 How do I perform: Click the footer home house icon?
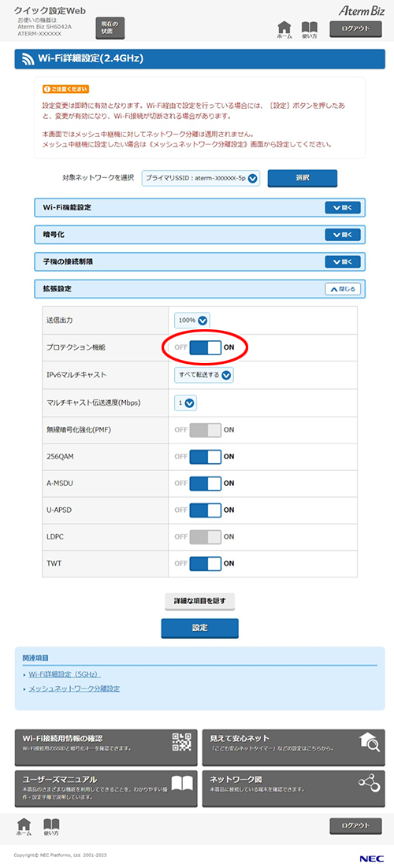[x=24, y=826]
